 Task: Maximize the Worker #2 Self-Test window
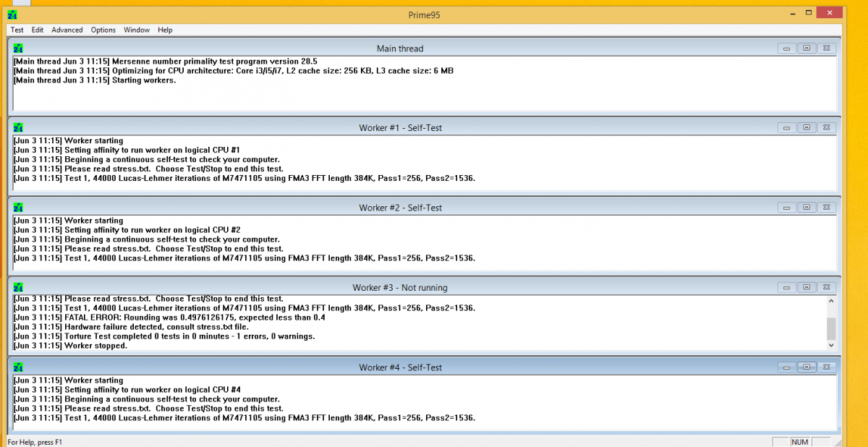807,208
